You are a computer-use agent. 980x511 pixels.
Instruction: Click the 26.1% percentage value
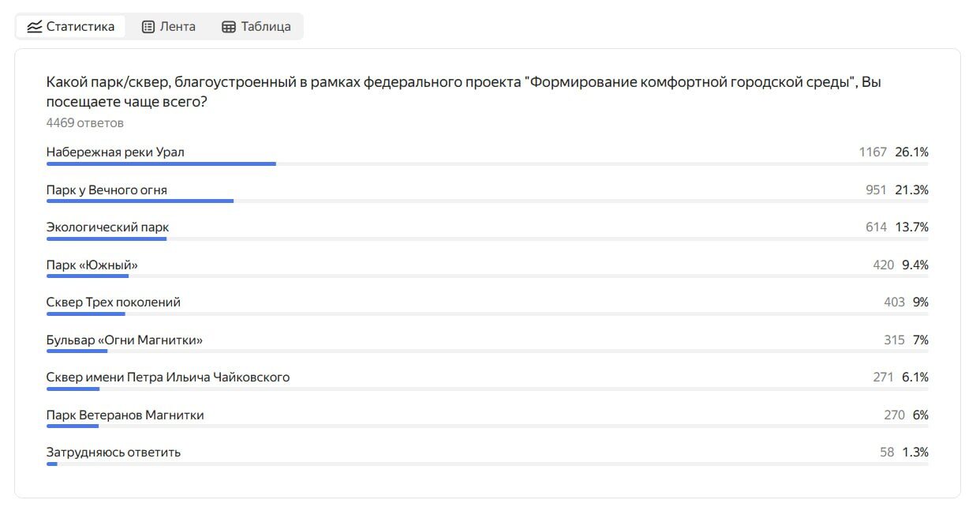(911, 152)
